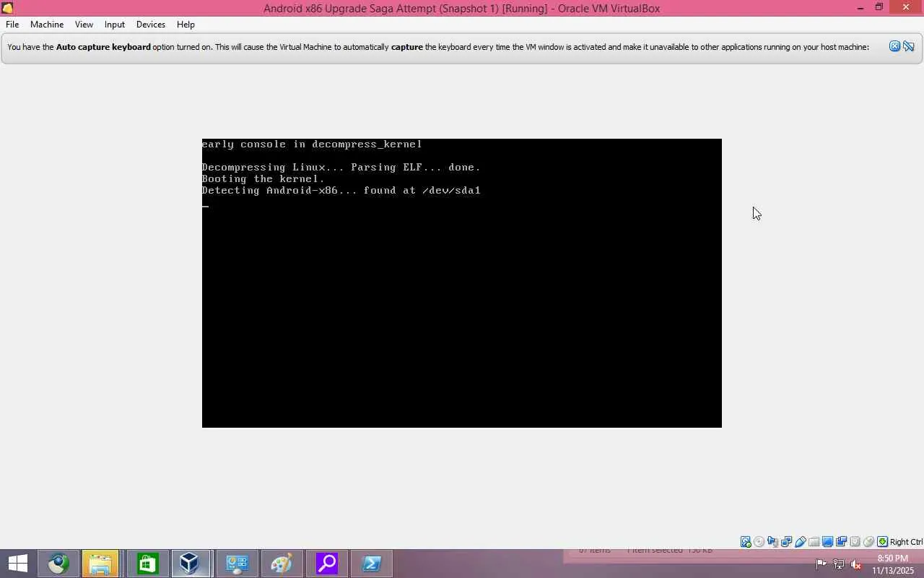Open Control Panel from the taskbar

tap(237, 564)
